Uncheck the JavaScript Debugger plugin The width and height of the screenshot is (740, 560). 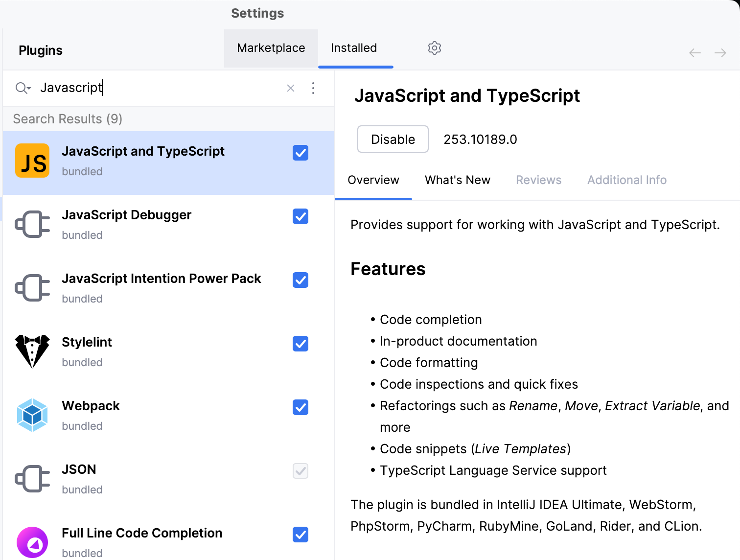pyautogui.click(x=300, y=216)
